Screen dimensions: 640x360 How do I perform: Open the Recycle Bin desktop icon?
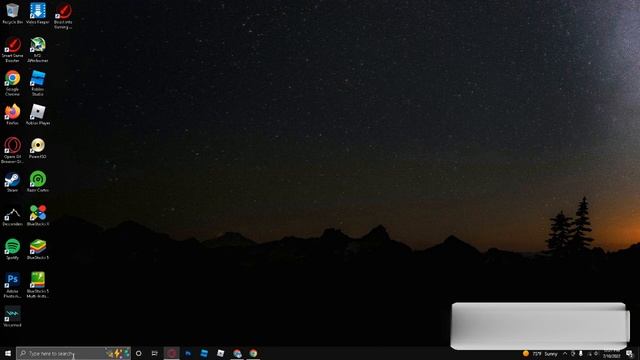[12, 14]
